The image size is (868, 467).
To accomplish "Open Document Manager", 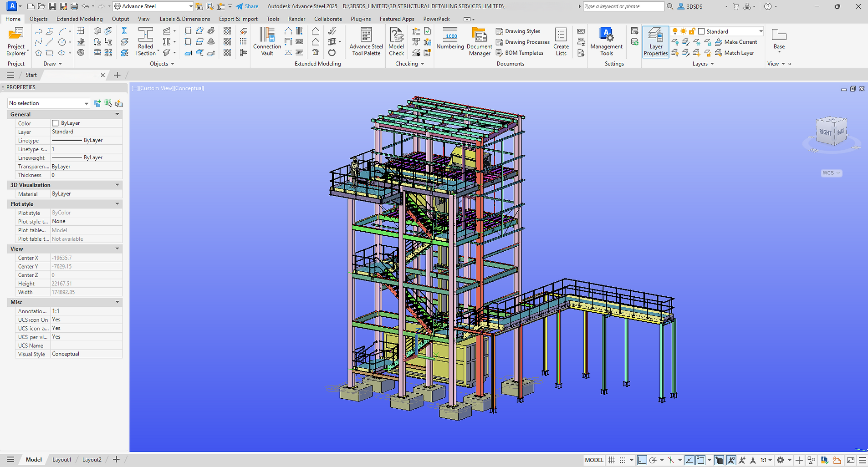I will 479,41.
